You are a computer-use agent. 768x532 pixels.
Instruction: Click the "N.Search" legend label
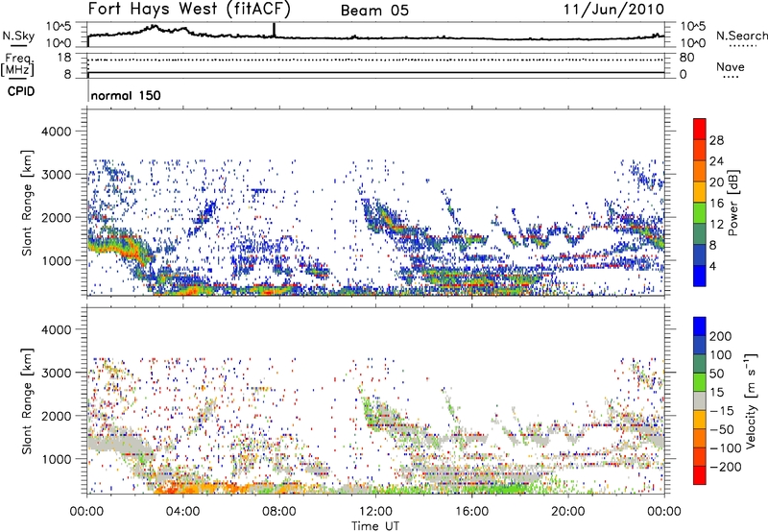[741, 36]
